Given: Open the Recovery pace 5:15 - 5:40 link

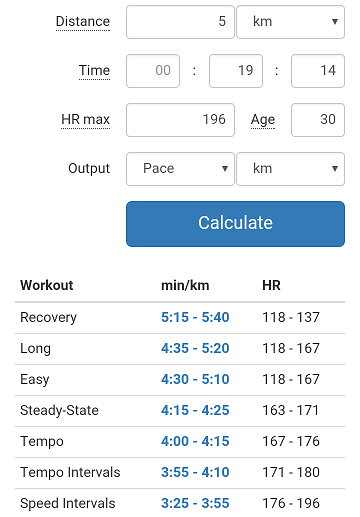Looking at the screenshot, I should click(195, 317).
